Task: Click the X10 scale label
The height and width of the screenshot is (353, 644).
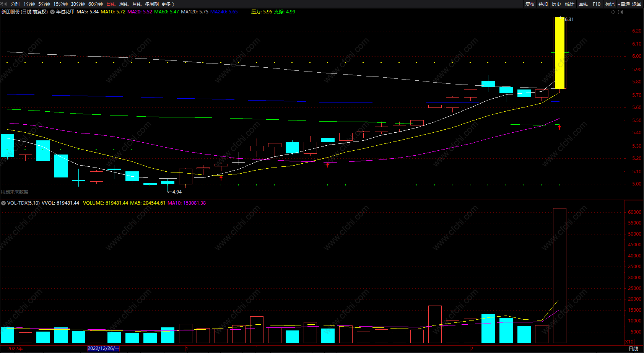Action: coord(629,342)
